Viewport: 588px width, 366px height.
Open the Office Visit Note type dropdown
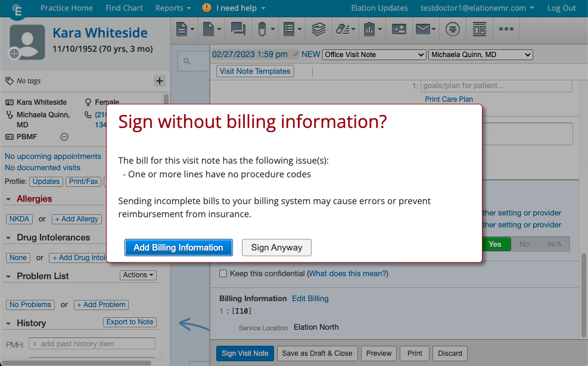[374, 54]
